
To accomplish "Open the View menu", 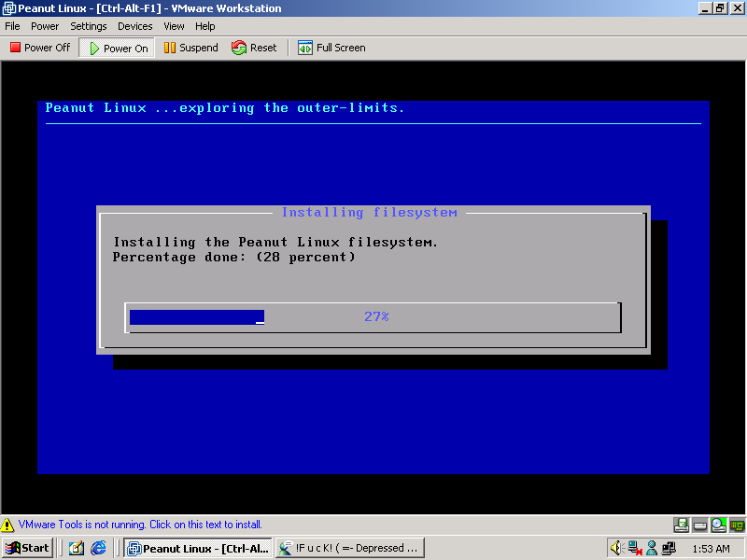I will tap(174, 26).
